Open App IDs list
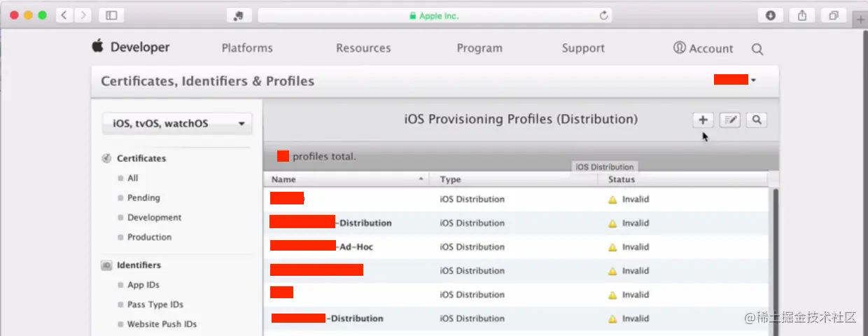The image size is (868, 336). pos(143,285)
